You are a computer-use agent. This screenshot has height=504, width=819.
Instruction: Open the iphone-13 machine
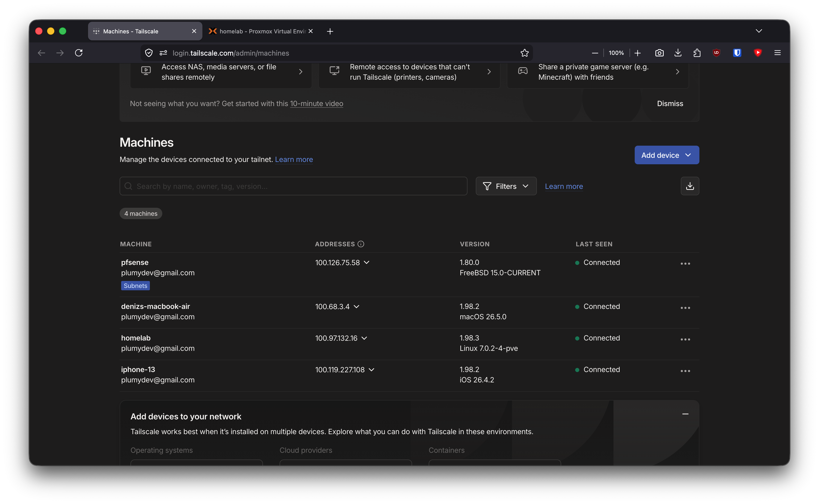[138, 369]
